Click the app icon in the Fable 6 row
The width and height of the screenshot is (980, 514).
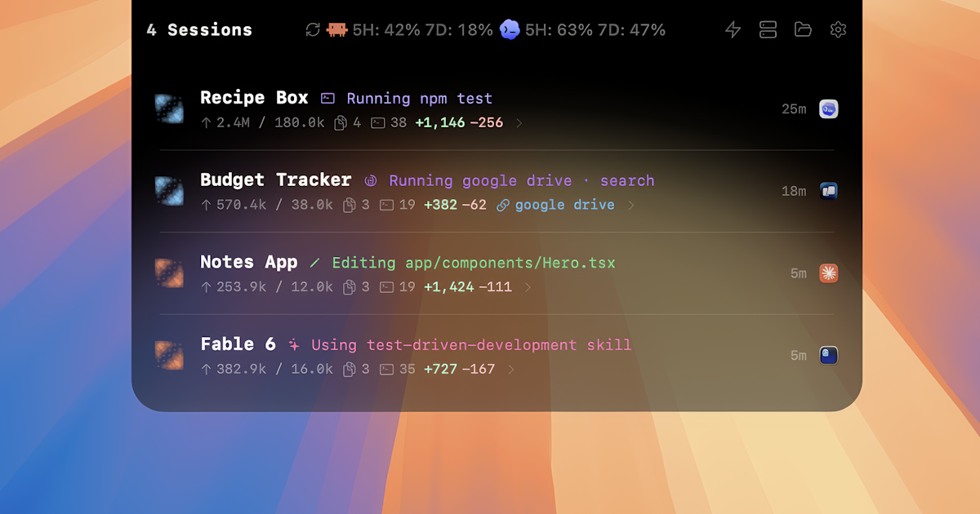click(829, 356)
